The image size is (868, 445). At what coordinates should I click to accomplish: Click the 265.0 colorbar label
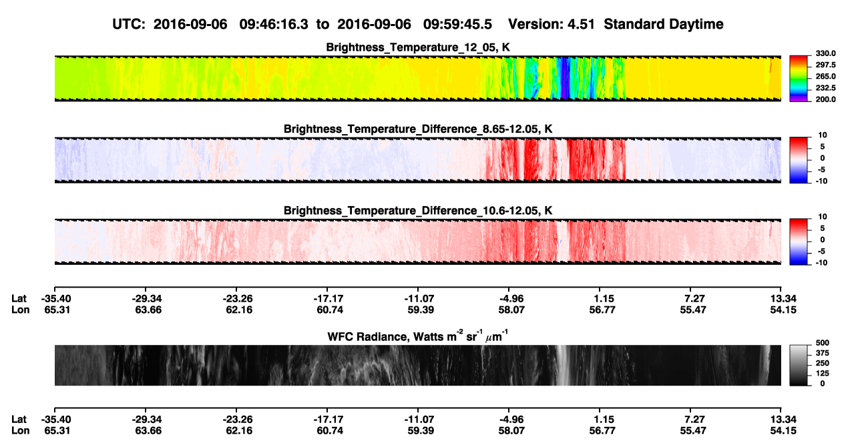pos(826,76)
